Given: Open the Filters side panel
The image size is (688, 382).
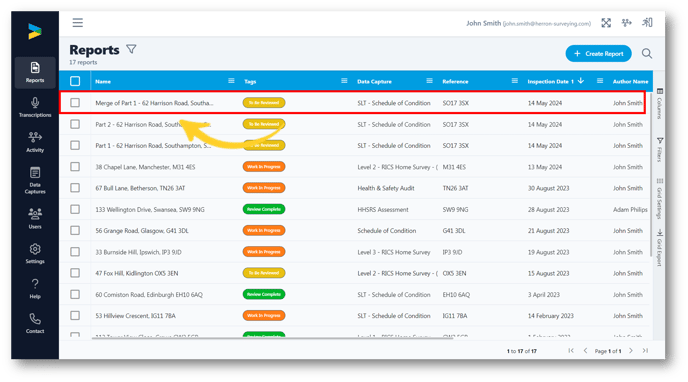Looking at the screenshot, I should pos(659,150).
